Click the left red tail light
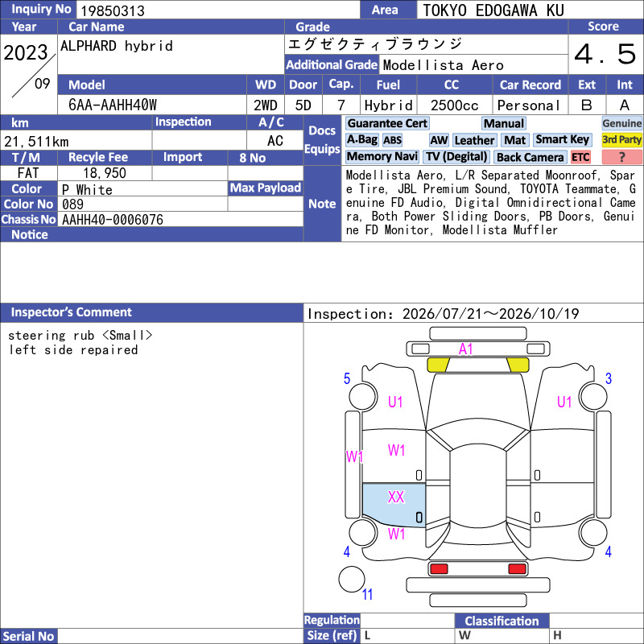This screenshot has width=644, height=644. (439, 569)
